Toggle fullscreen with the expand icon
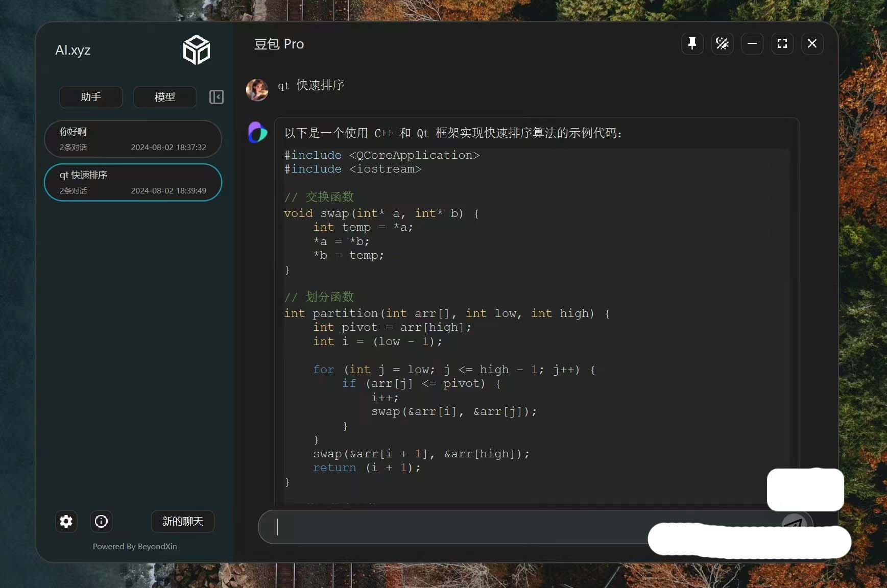887x588 pixels. click(x=782, y=43)
